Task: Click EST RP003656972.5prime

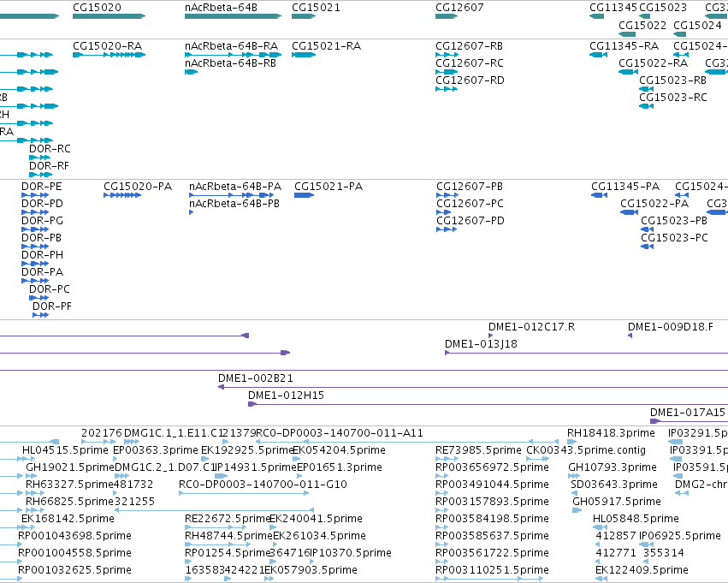Action: coord(492,467)
